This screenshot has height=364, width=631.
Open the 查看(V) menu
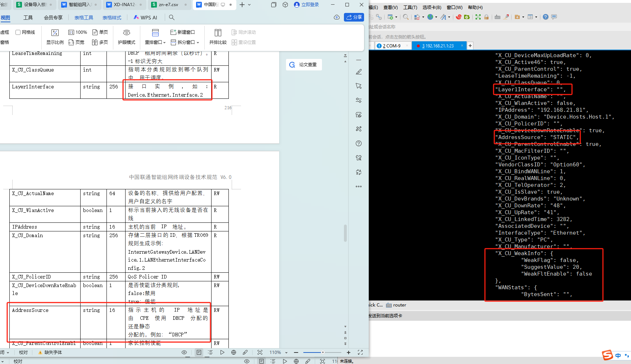pos(390,7)
